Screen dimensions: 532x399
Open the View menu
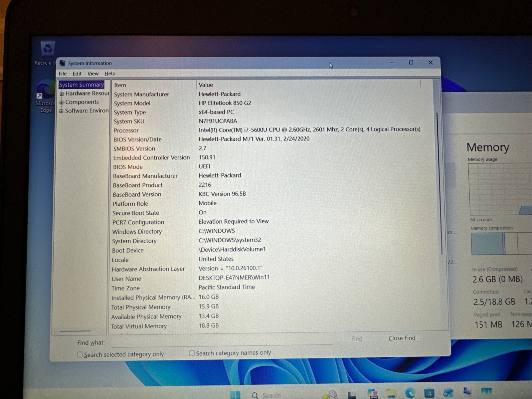[x=93, y=74]
